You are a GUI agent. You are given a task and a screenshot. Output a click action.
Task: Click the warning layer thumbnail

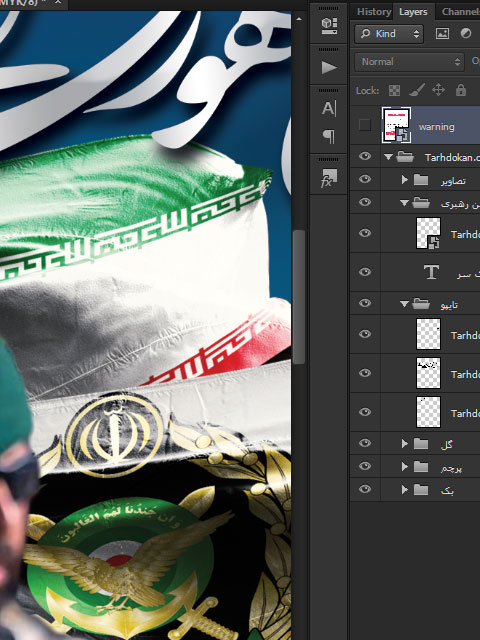coord(396,125)
